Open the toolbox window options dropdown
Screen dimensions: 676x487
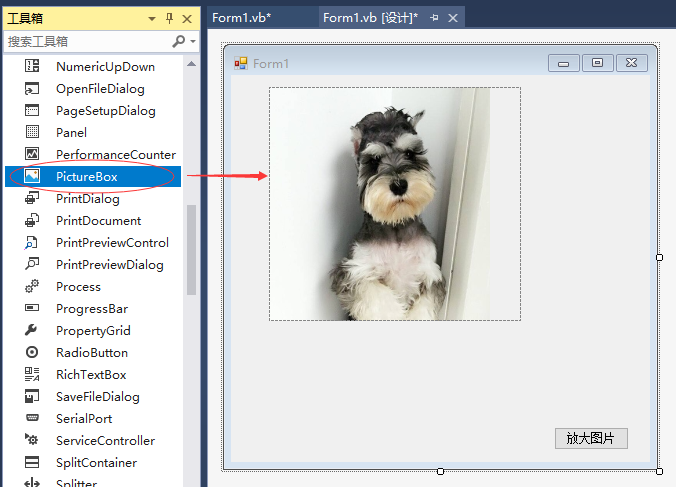152,19
